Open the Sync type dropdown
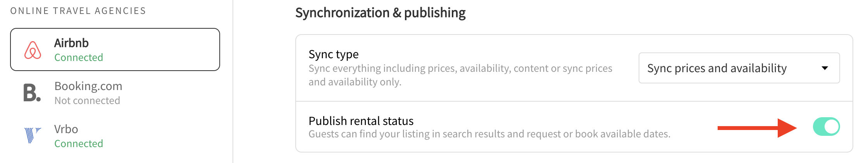The width and height of the screenshot is (868, 163). tap(739, 68)
